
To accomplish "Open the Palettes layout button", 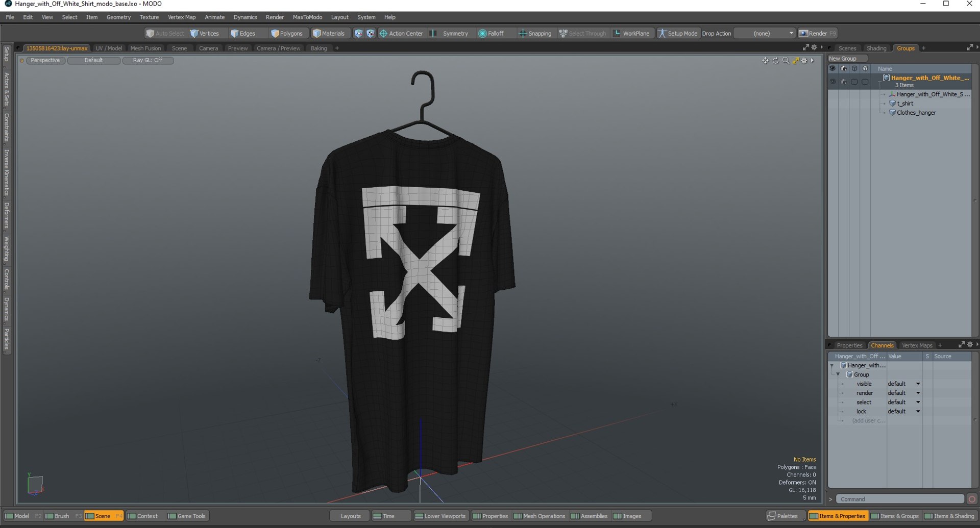I will tap(783, 516).
